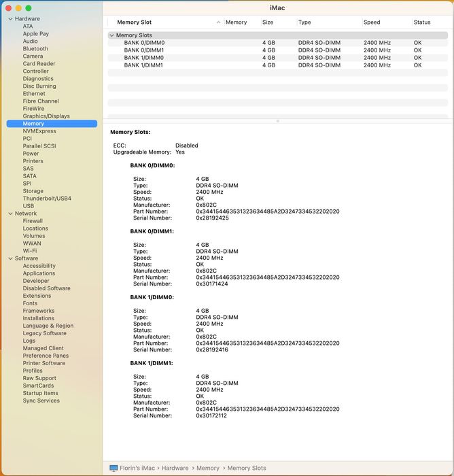The height and width of the screenshot is (476, 454).
Task: Select Installations under Software
Action: [38, 318]
